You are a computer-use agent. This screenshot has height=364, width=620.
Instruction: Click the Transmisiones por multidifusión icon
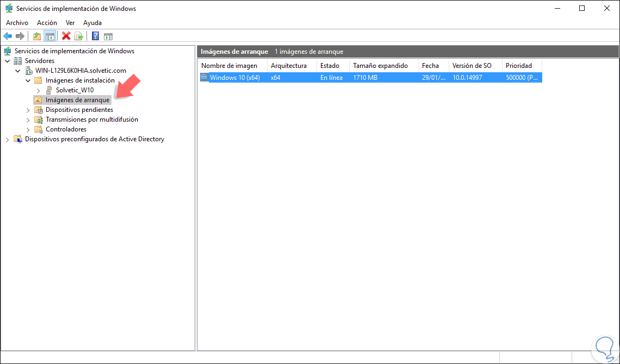point(39,120)
